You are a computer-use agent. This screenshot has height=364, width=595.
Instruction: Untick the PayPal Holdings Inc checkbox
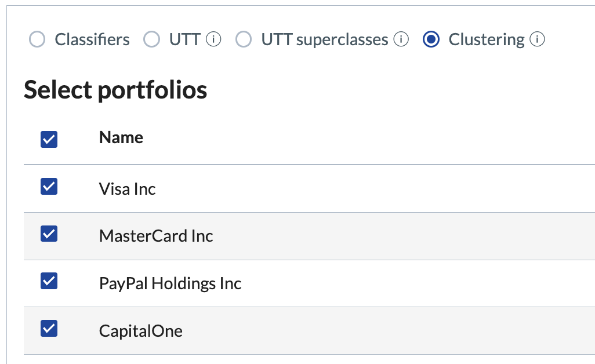(x=49, y=281)
